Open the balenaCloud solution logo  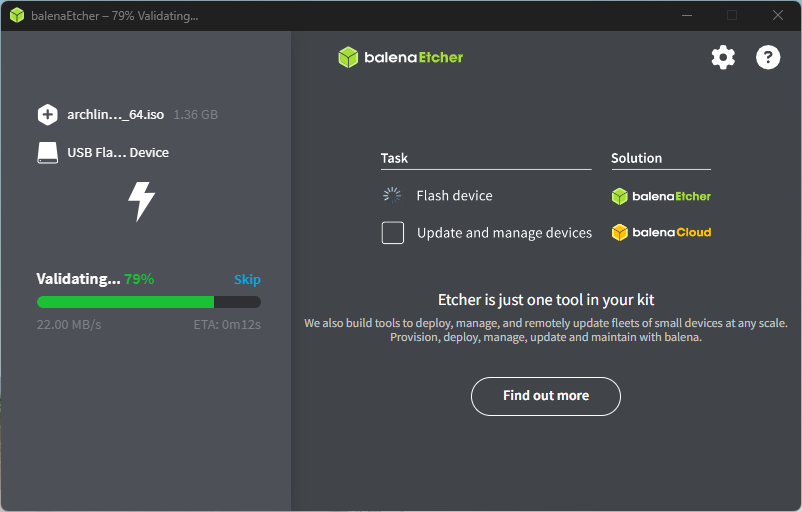click(x=661, y=233)
